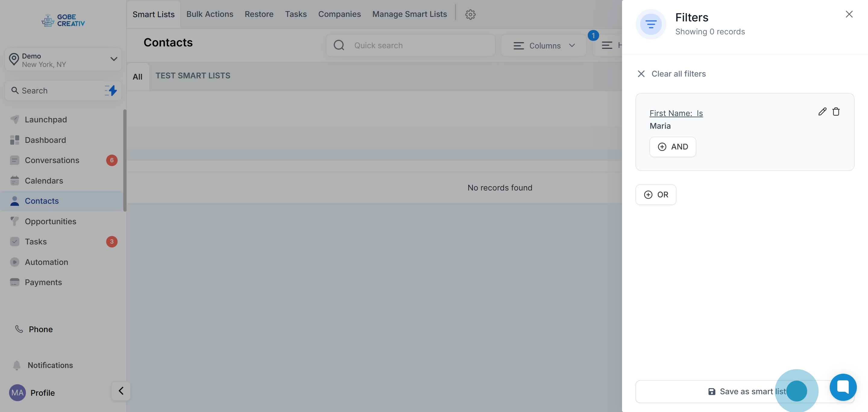This screenshot has height=412, width=868.
Task: Select the TEST SMART LISTS tab
Action: coord(193,76)
